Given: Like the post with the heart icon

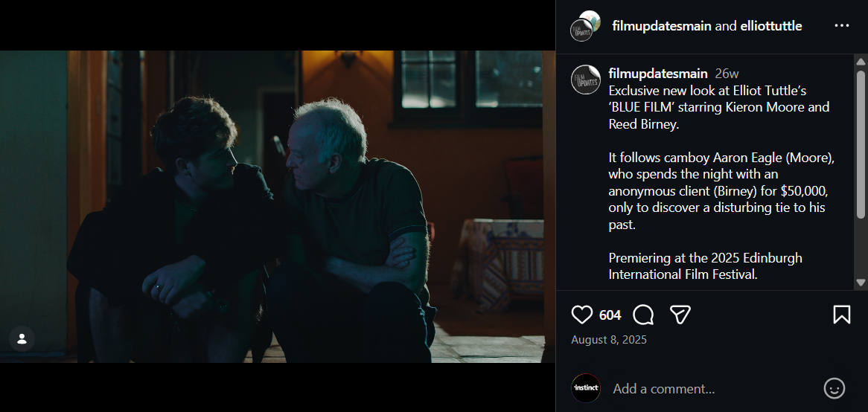Looking at the screenshot, I should (x=582, y=315).
